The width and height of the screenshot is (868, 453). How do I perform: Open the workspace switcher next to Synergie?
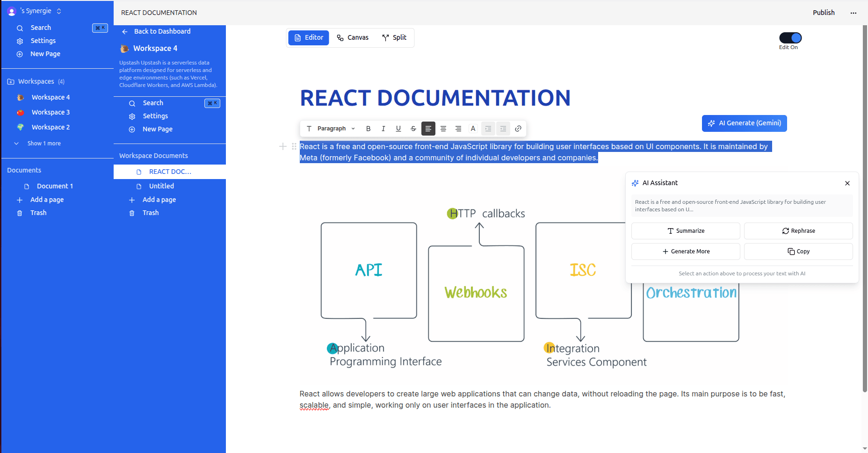coord(58,11)
